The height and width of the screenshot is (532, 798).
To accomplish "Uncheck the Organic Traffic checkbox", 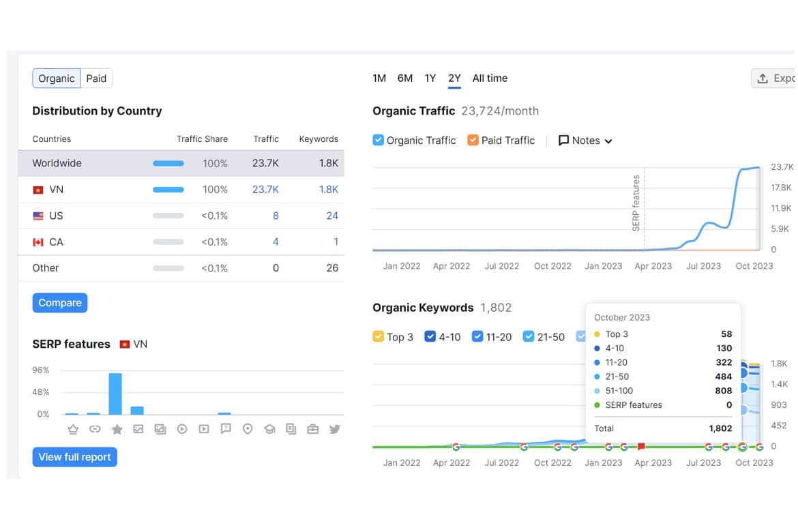I will (x=378, y=140).
